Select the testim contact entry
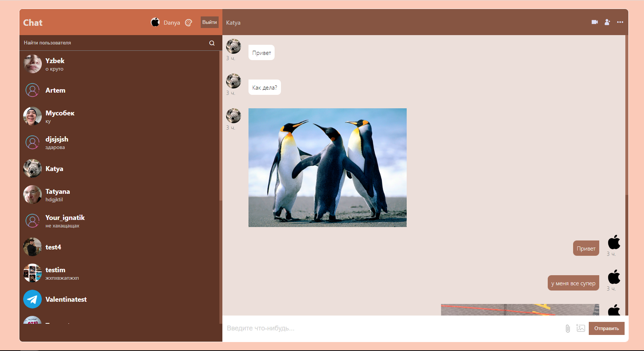The width and height of the screenshot is (644, 351). coord(55,273)
